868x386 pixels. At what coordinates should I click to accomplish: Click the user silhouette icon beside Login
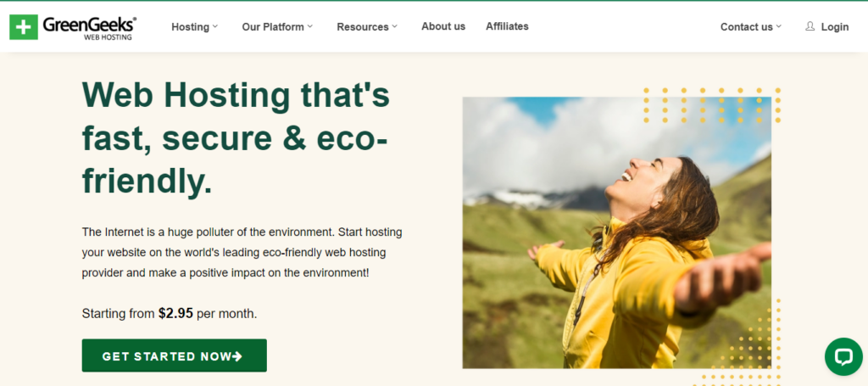point(810,26)
